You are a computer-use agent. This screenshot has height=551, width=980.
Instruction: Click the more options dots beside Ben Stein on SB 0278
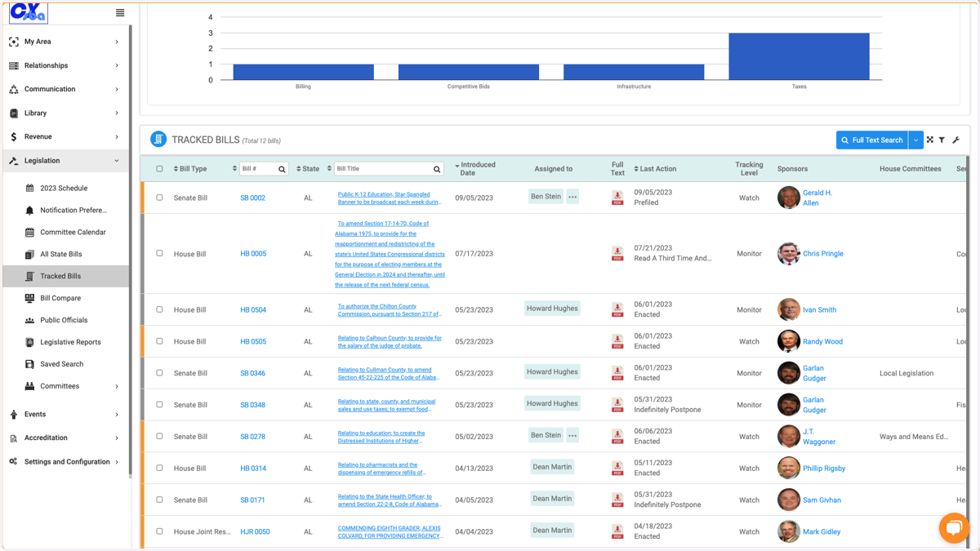(572, 436)
